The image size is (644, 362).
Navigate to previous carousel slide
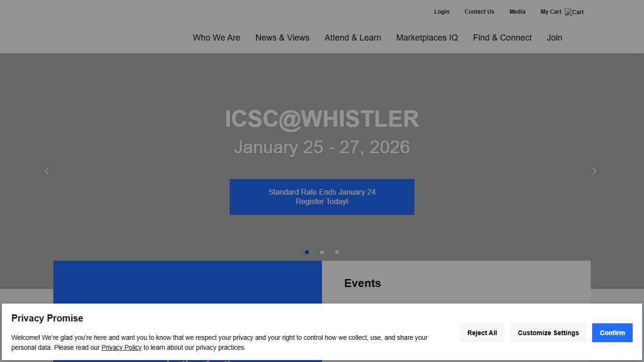tap(46, 171)
